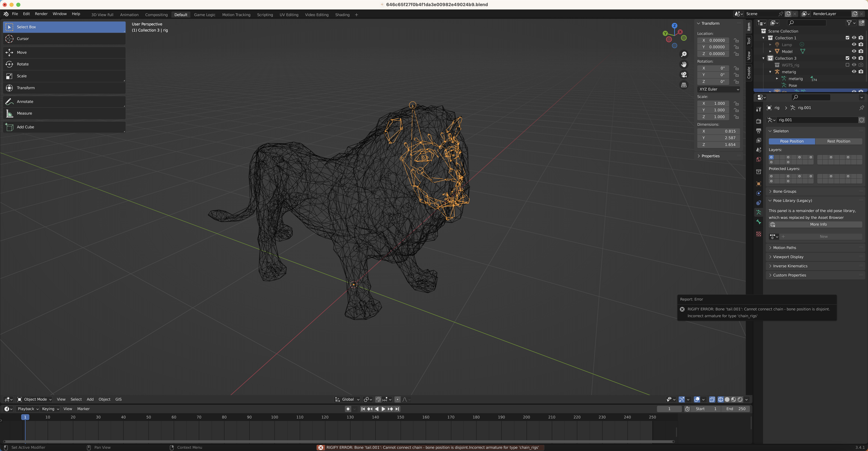Open the GIS menu in viewport header
Viewport: 868px width, 451px height.
[118, 399]
